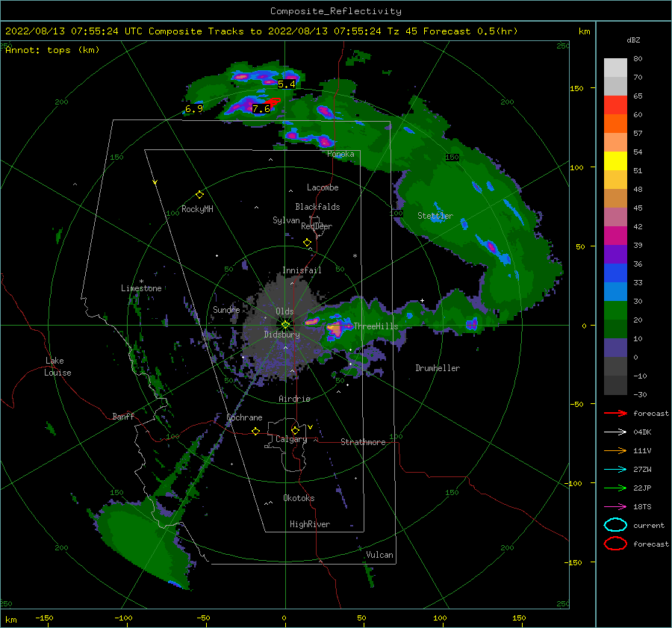
Task: Click the cyan current ellipse legend icon
Action: [x=615, y=525]
